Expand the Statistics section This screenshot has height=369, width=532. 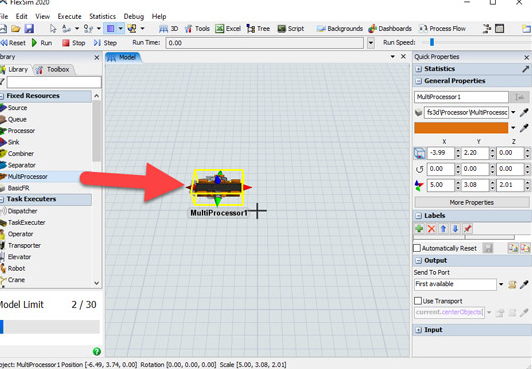coord(419,69)
